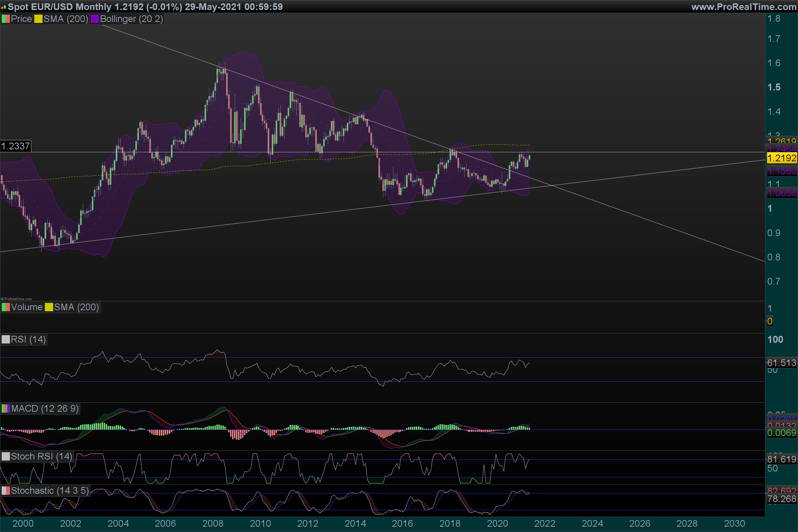Click the Stochastic (14 3 5) legend icon
This screenshot has width=798, height=532.
tap(6, 491)
